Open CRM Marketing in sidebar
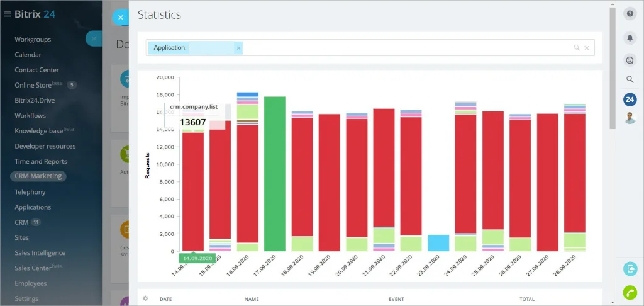644x306 pixels. click(x=38, y=176)
